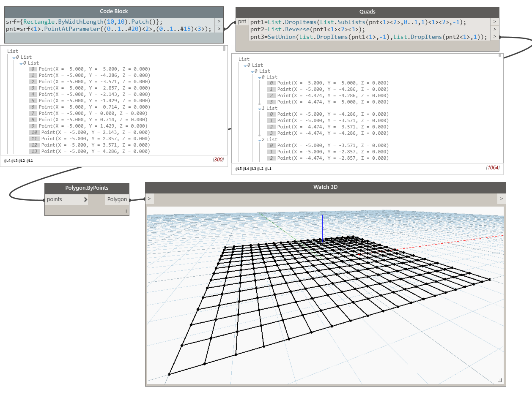The image size is (532, 403).
Task: Select point X = -4.474, Y = -5.000 in Quads preview
Action: point(328,102)
